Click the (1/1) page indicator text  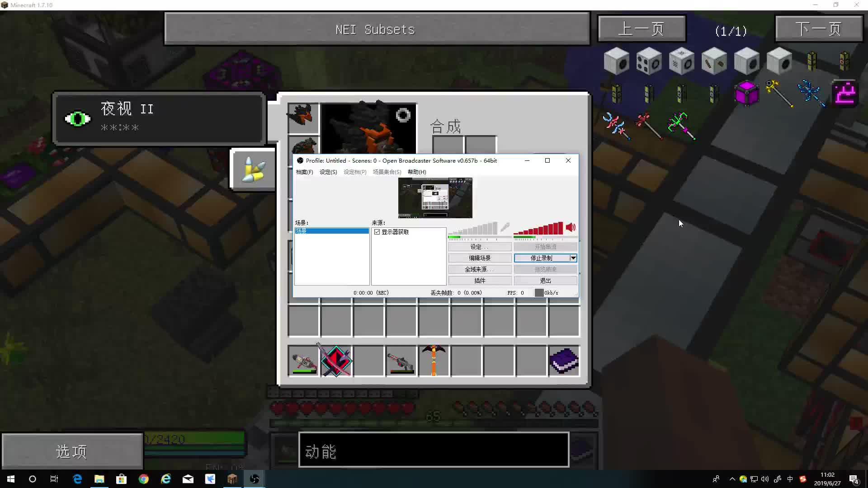(731, 31)
